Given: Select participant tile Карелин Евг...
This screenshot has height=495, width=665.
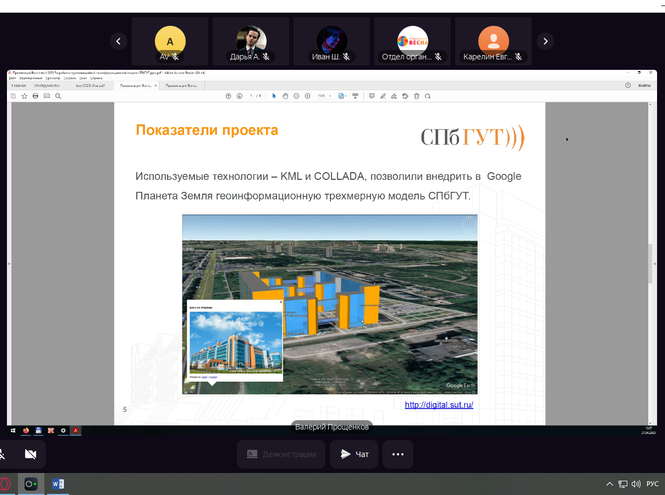Looking at the screenshot, I should point(493,41).
